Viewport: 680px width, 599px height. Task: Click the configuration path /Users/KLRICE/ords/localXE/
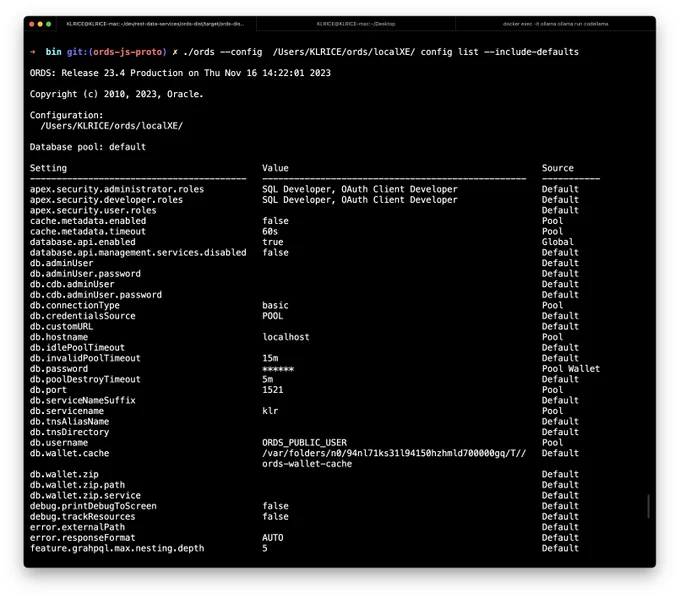click(111, 126)
